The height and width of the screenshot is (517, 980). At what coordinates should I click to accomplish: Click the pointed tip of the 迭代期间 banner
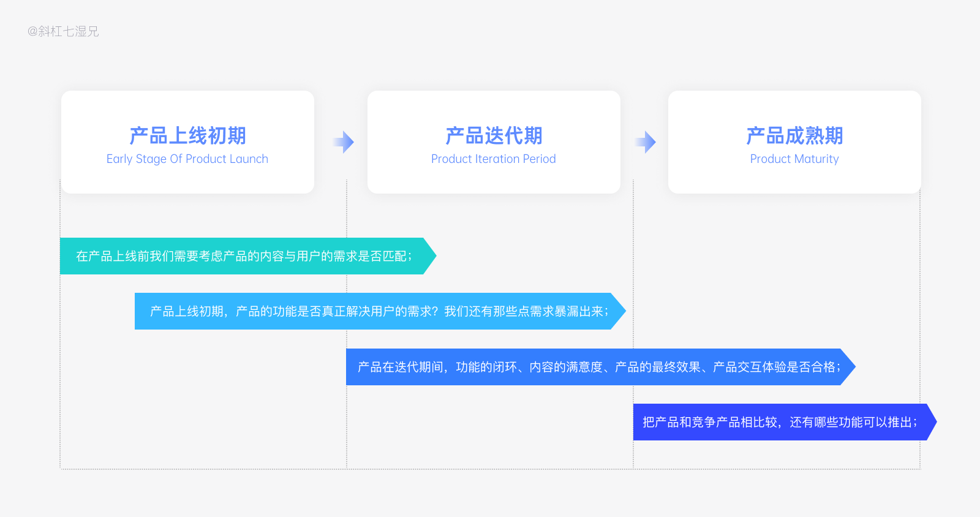pos(849,367)
